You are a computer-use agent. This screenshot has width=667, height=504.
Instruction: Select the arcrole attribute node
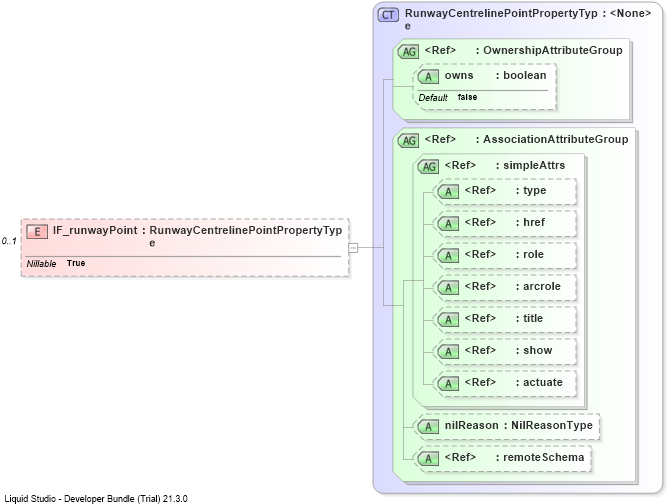[505, 288]
